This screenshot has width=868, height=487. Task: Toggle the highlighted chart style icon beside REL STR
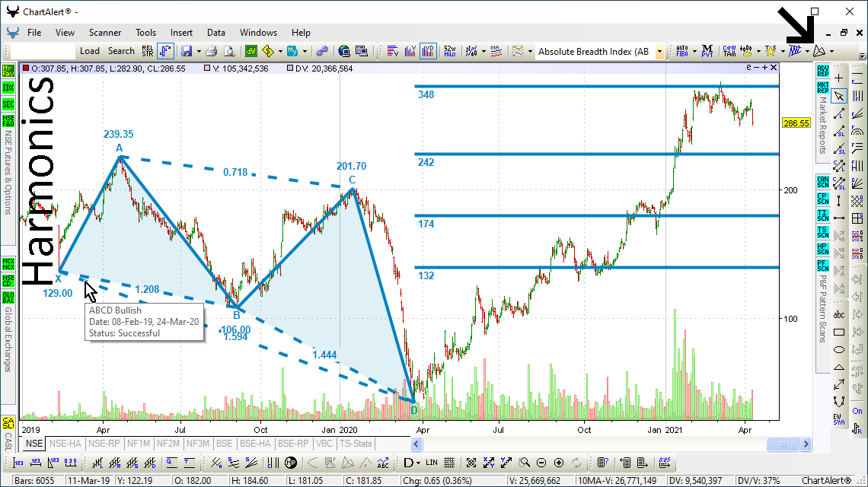pyautogui.click(x=165, y=52)
